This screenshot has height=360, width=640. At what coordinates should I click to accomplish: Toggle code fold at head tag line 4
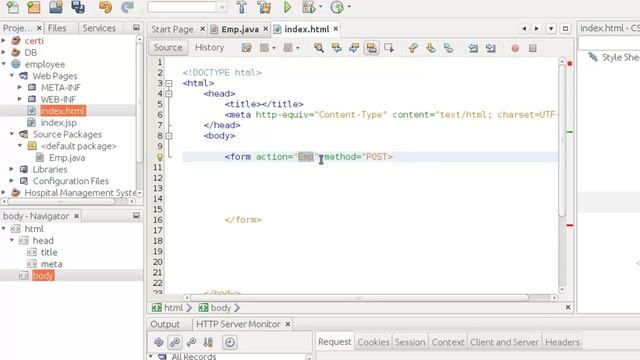pyautogui.click(x=169, y=94)
